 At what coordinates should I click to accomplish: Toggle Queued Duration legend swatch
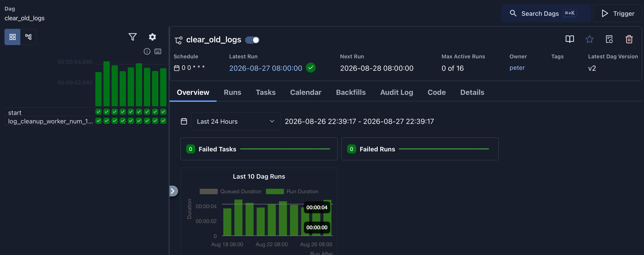[x=208, y=191]
